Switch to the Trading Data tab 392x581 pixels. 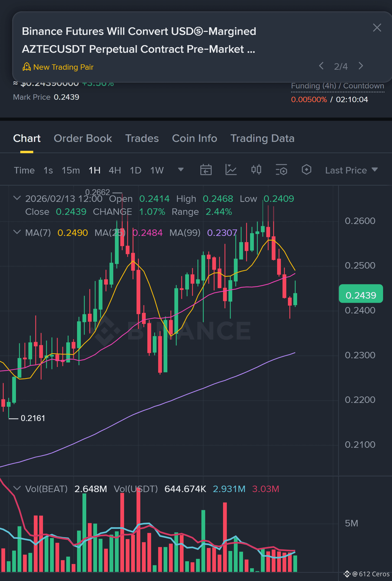(x=262, y=138)
